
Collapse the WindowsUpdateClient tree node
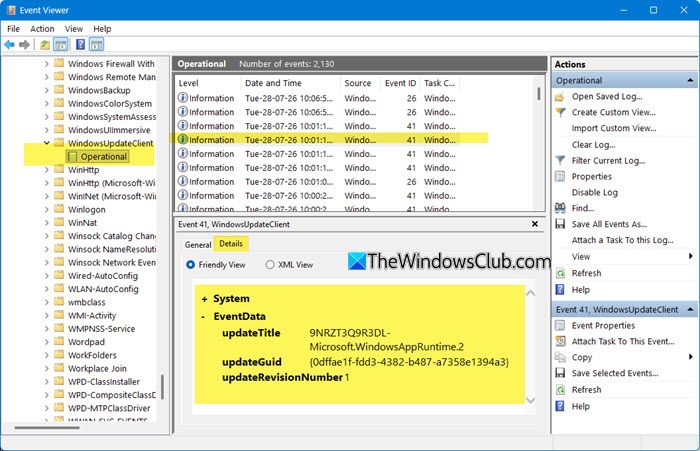click(x=46, y=143)
